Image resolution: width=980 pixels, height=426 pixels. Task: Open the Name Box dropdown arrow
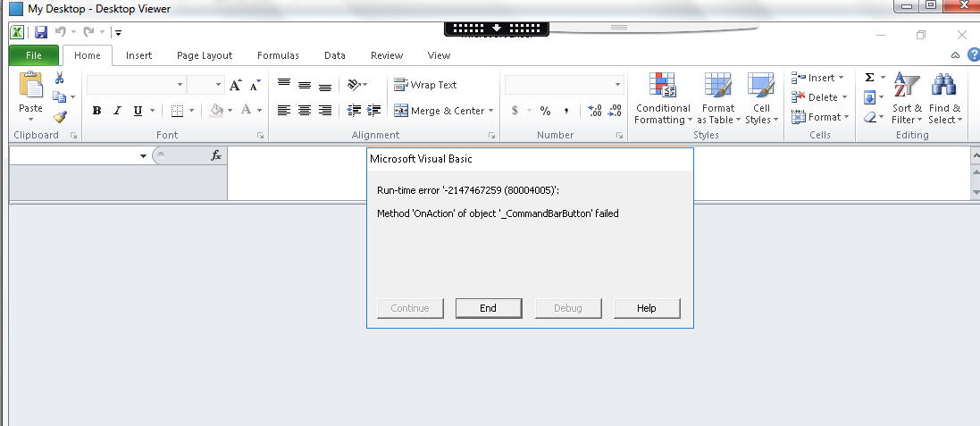143,156
